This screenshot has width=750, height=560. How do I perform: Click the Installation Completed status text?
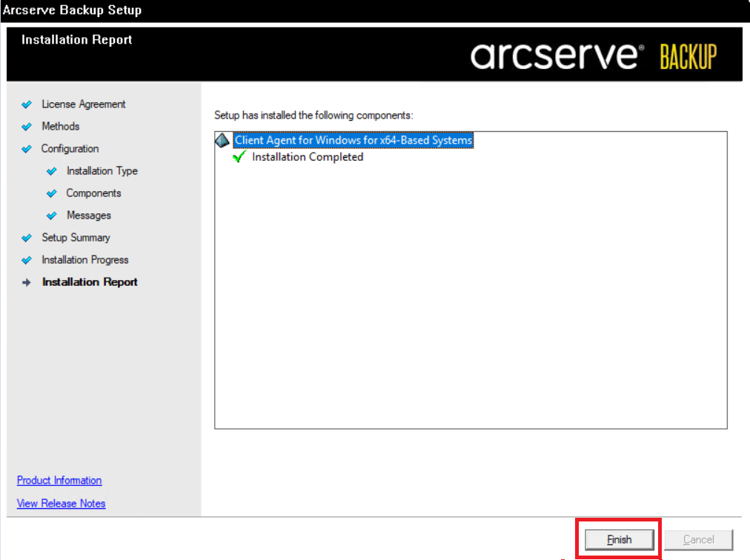[x=308, y=157]
